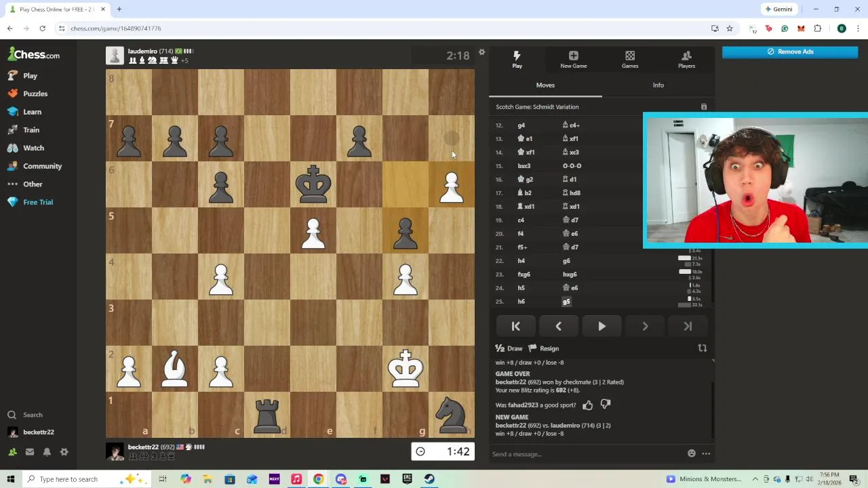
Task: Click the Remove Ads button
Action: click(790, 52)
